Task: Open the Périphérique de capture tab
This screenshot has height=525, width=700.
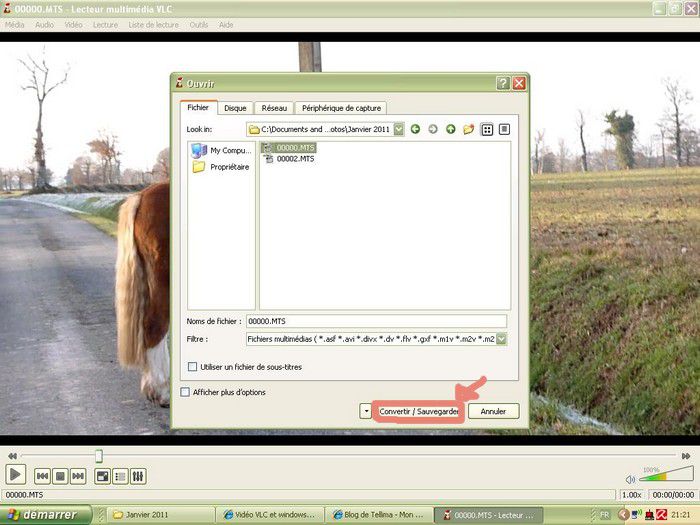Action: click(x=342, y=108)
